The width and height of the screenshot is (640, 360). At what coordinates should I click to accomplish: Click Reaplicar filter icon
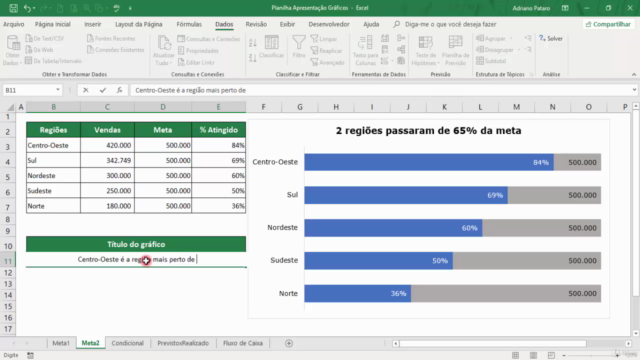pos(326,51)
